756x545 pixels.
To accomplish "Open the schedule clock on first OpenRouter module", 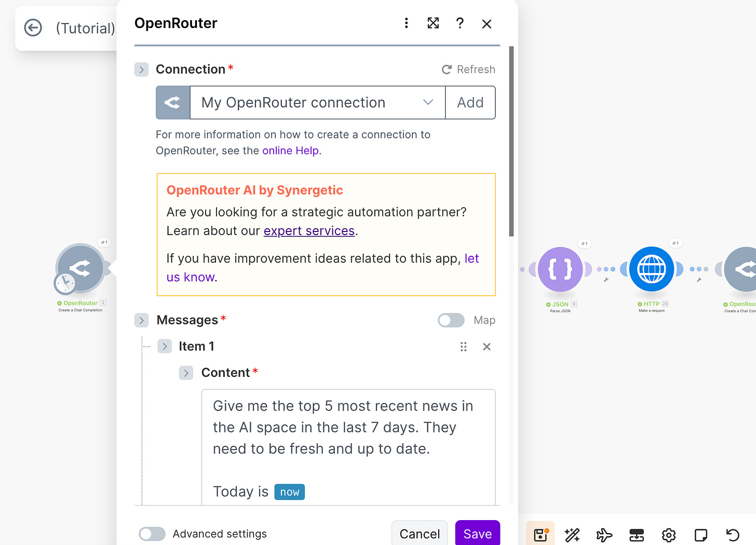I will (65, 283).
